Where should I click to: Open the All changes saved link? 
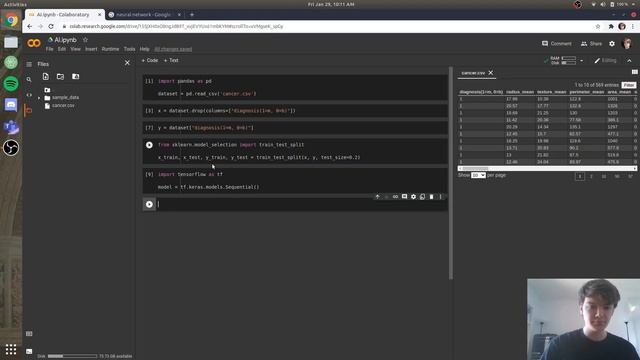(x=173, y=49)
